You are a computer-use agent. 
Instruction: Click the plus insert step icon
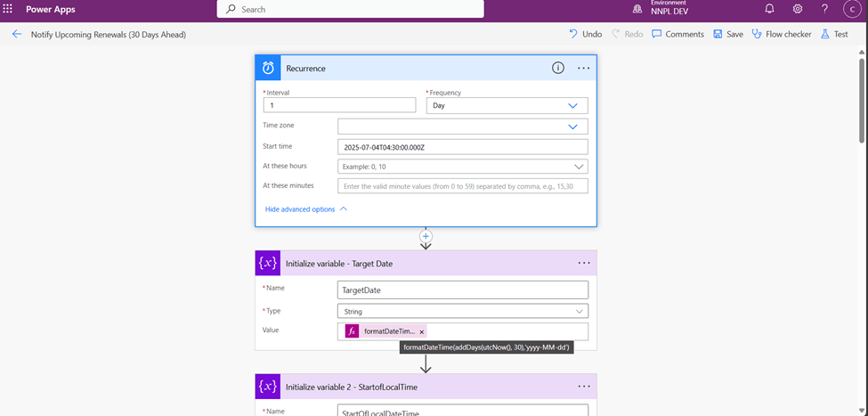pyautogui.click(x=426, y=237)
